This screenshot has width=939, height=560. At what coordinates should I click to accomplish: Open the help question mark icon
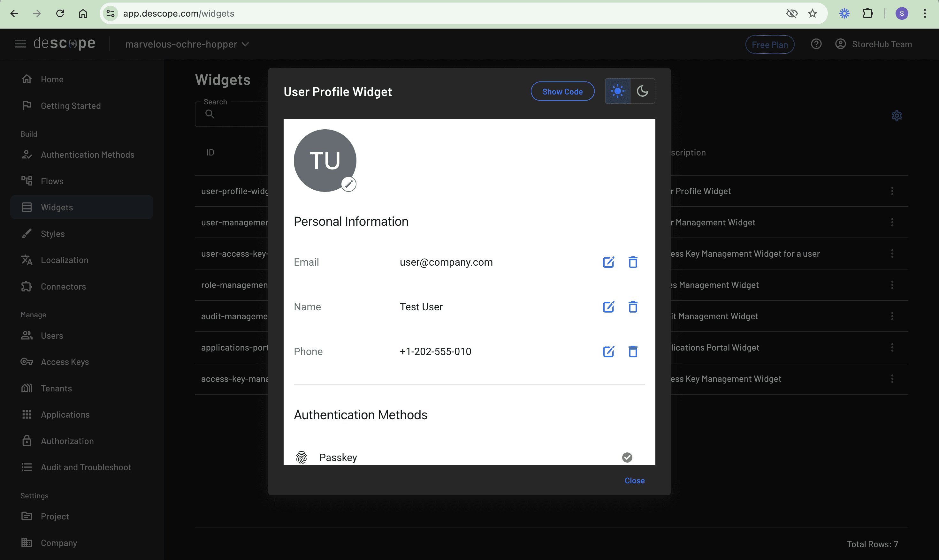816,44
